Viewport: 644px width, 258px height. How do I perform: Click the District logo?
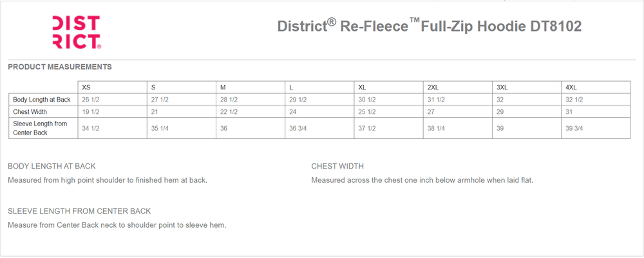tap(77, 32)
